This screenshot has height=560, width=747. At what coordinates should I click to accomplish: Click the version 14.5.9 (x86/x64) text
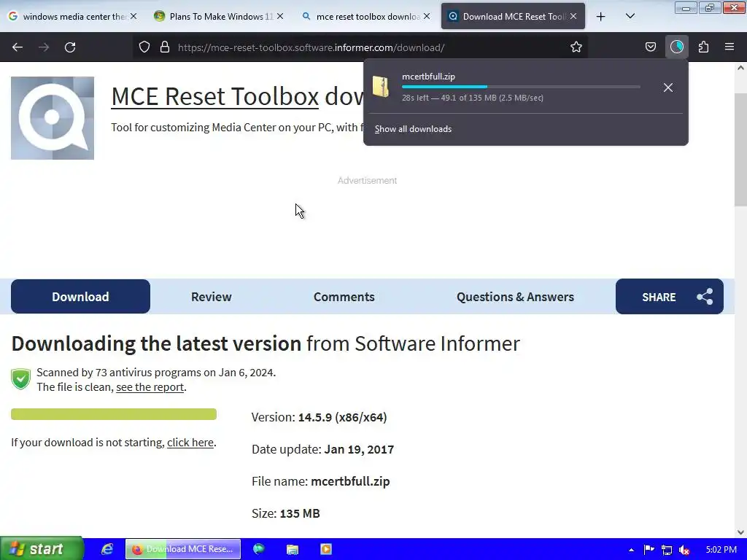[320, 417]
